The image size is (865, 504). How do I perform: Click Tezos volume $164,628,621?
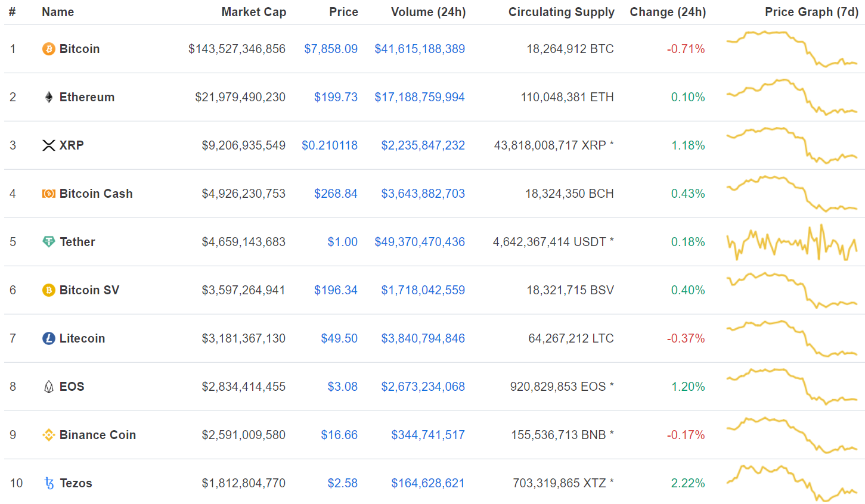click(x=428, y=483)
